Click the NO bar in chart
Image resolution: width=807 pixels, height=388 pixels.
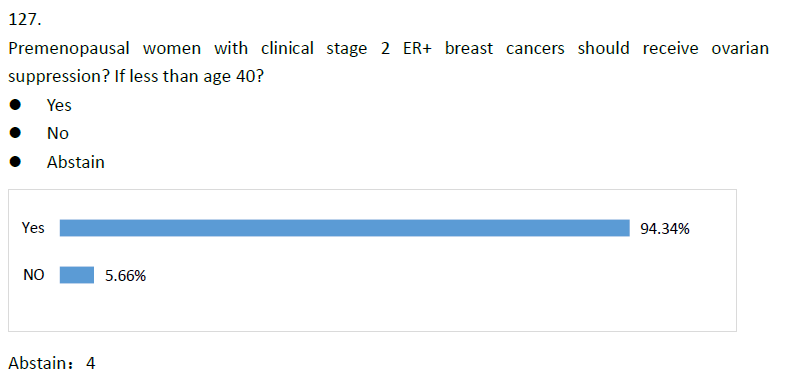tap(77, 275)
